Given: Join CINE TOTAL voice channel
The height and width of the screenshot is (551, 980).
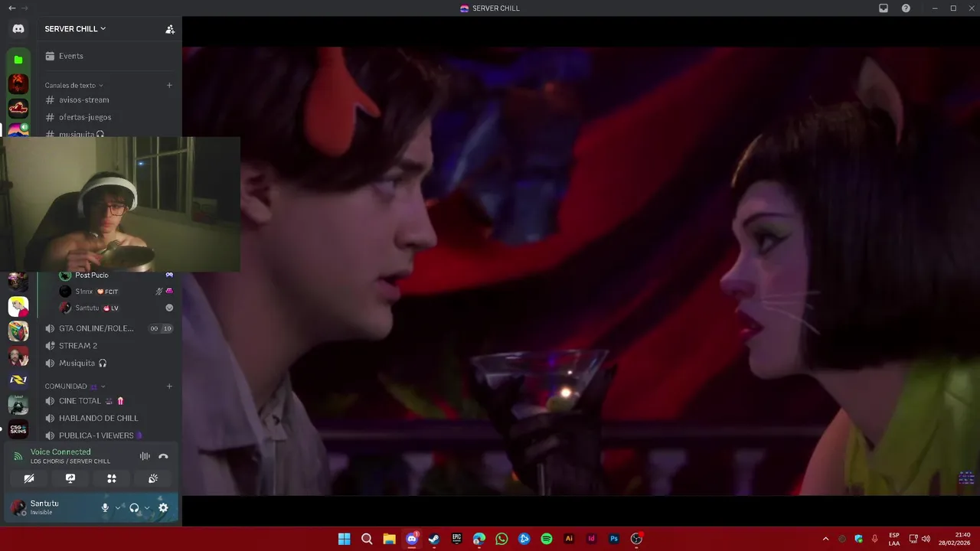Looking at the screenshot, I should (109, 401).
